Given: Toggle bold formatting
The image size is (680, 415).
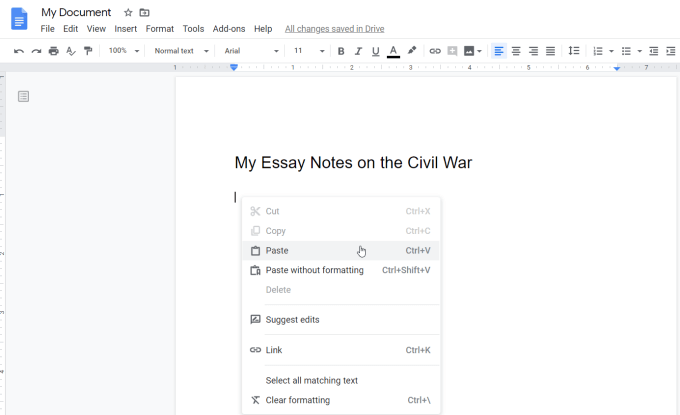Looking at the screenshot, I should pos(341,51).
